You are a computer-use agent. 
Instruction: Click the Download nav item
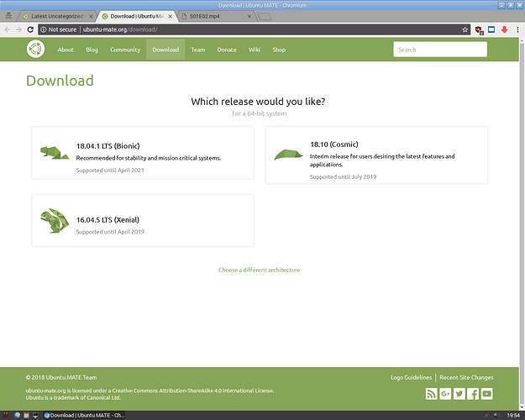165,50
